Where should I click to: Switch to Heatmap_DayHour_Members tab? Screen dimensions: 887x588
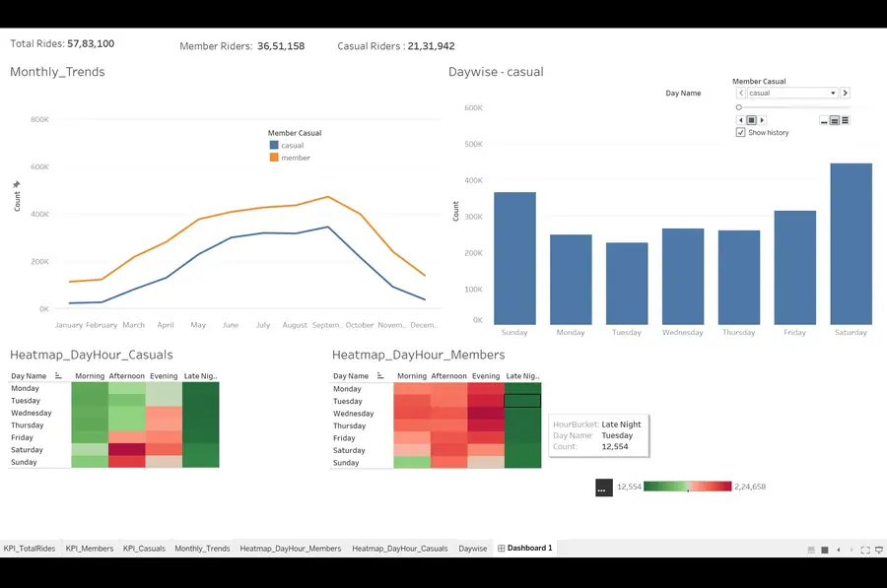(x=291, y=549)
